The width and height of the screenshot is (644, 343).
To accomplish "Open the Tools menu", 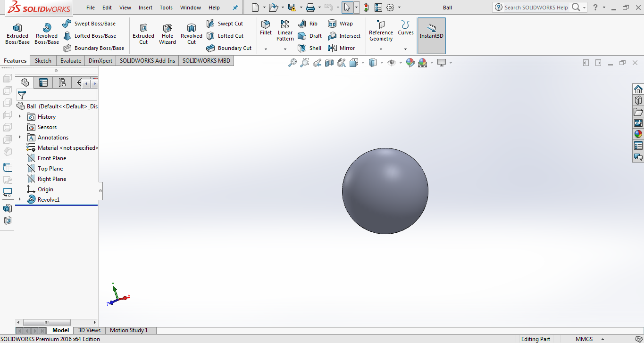I will tap(166, 8).
